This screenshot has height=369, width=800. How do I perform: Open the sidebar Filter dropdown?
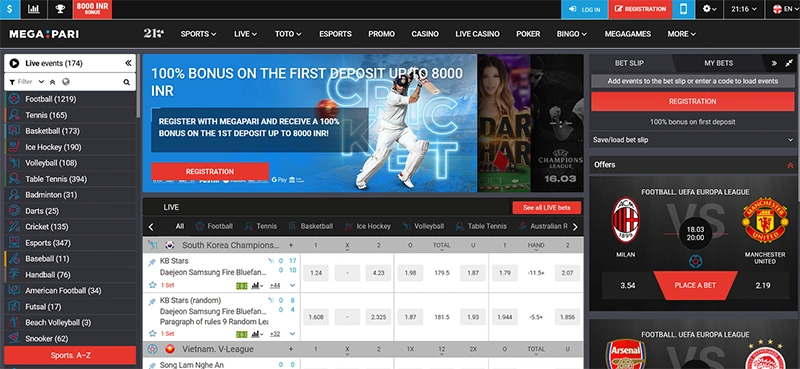pyautogui.click(x=27, y=82)
